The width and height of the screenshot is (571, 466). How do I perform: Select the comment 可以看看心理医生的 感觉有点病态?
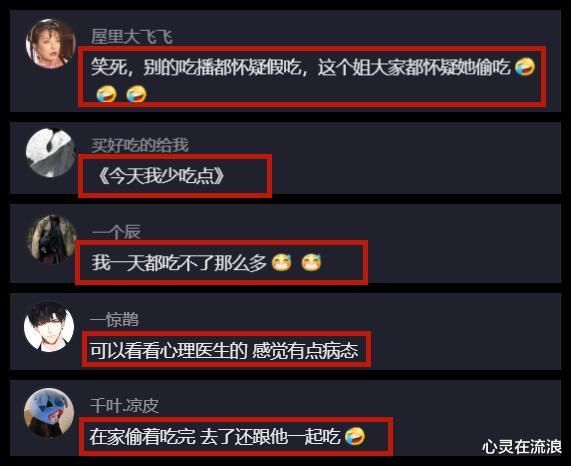(224, 350)
